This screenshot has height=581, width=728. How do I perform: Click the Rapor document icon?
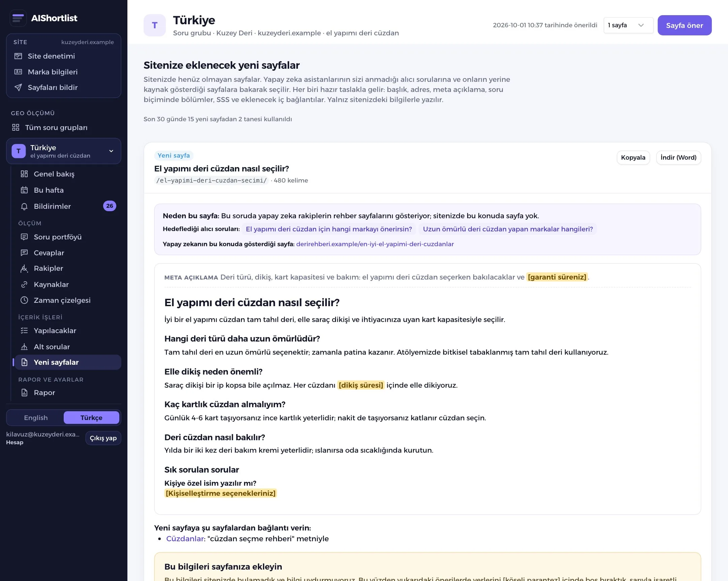pos(24,393)
